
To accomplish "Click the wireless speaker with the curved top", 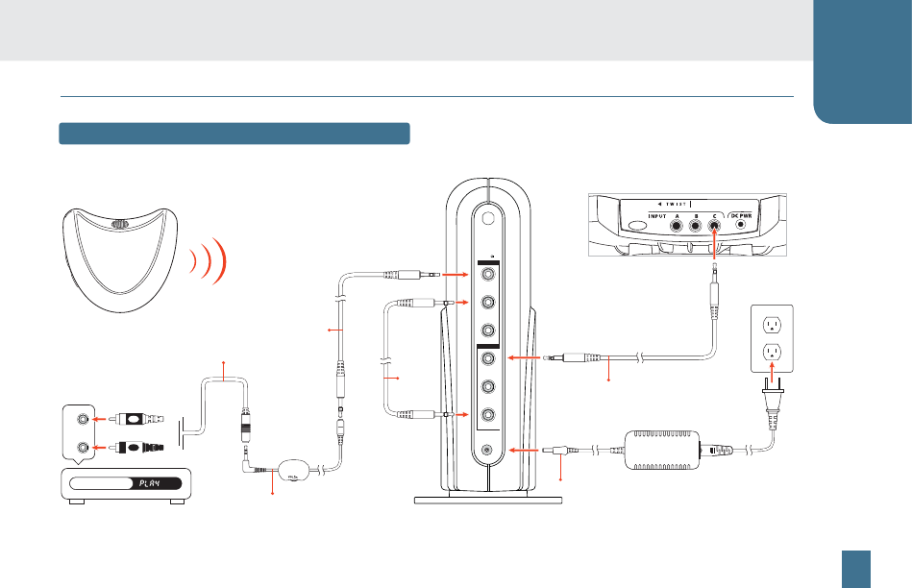I will tap(120, 259).
